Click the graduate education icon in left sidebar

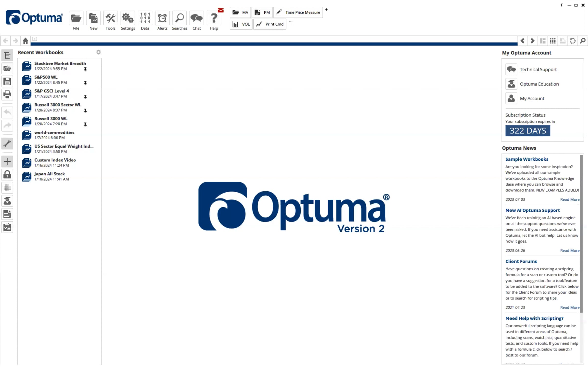pyautogui.click(x=7, y=201)
